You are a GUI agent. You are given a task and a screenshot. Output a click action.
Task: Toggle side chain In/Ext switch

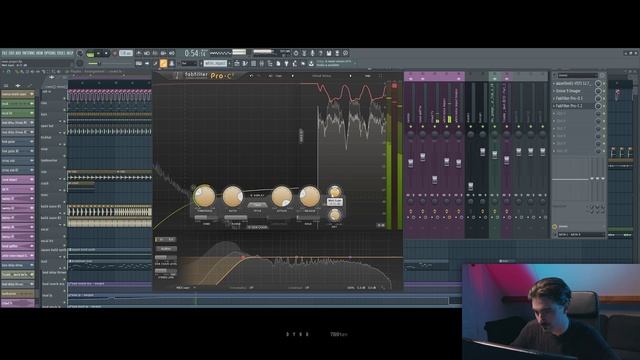166,239
